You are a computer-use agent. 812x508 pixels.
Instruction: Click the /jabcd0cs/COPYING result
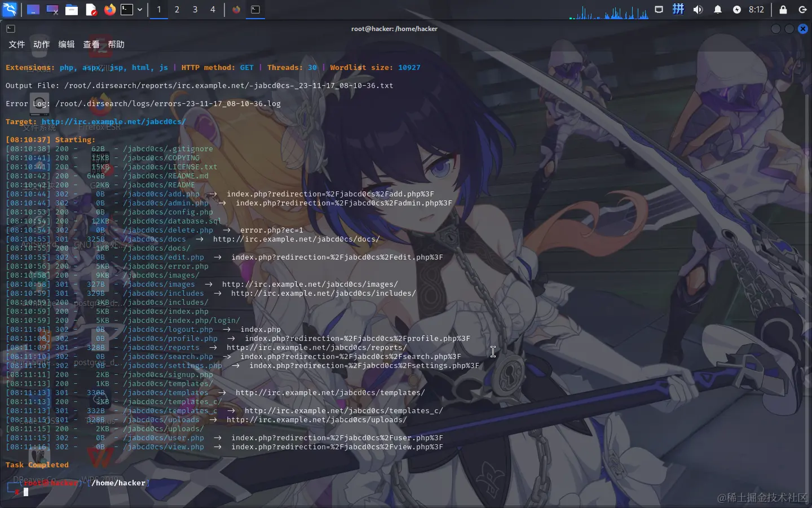coord(161,158)
